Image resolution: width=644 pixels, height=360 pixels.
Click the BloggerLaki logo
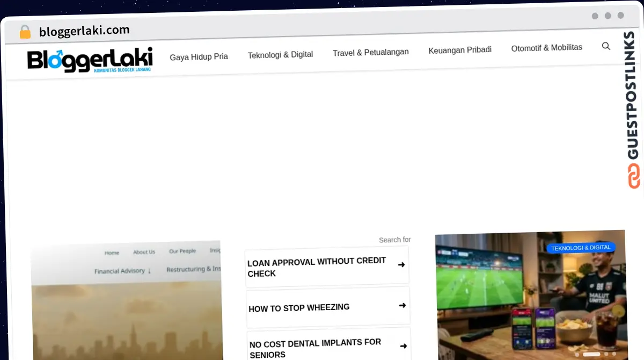coord(90,60)
